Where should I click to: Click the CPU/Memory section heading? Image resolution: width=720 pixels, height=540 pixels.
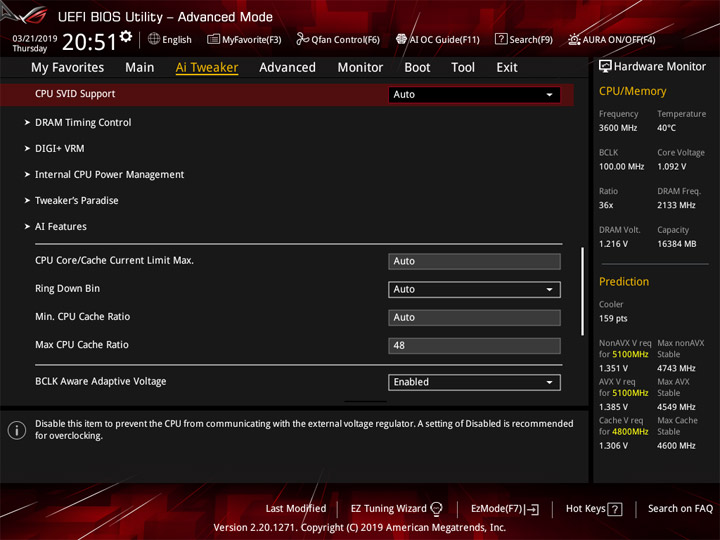pyautogui.click(x=632, y=91)
